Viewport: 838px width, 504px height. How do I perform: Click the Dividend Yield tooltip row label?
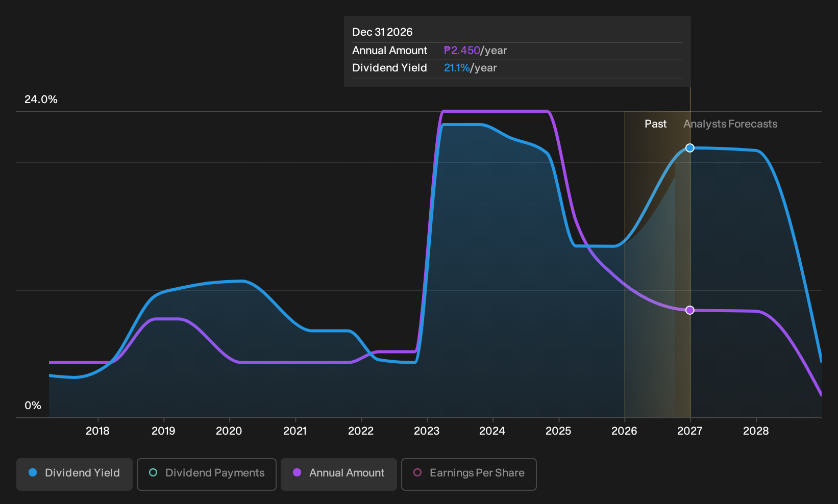point(389,68)
